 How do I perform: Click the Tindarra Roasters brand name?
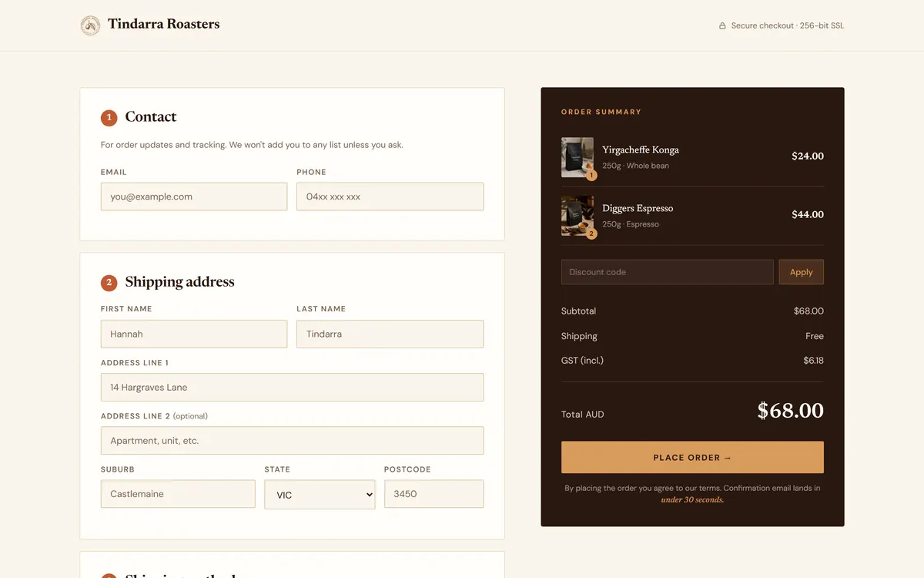click(x=164, y=24)
